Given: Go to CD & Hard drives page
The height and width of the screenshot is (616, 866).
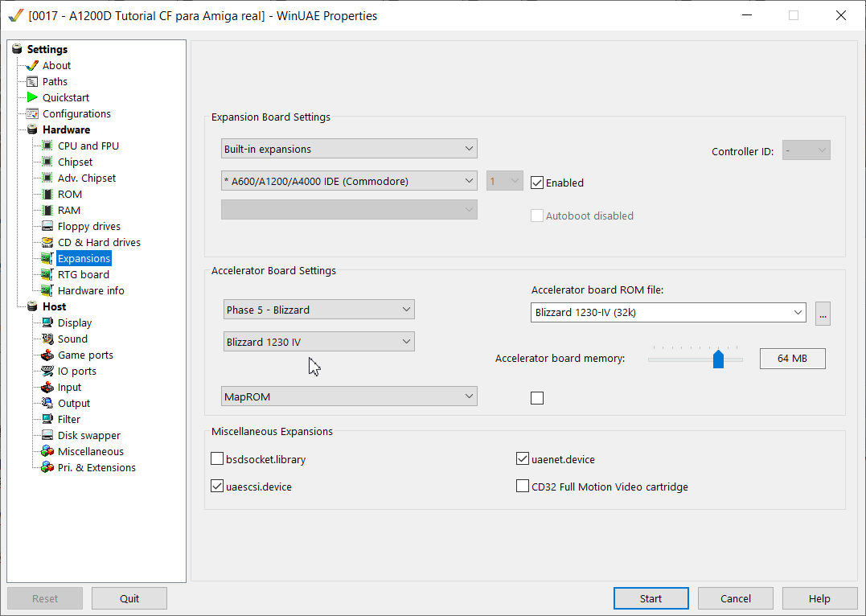Looking at the screenshot, I should 99,242.
